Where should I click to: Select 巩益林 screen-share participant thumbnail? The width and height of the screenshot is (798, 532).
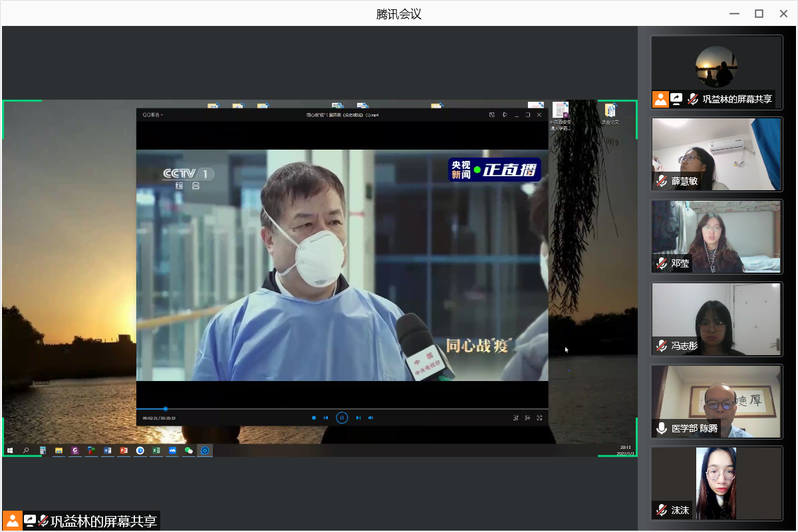(717, 72)
